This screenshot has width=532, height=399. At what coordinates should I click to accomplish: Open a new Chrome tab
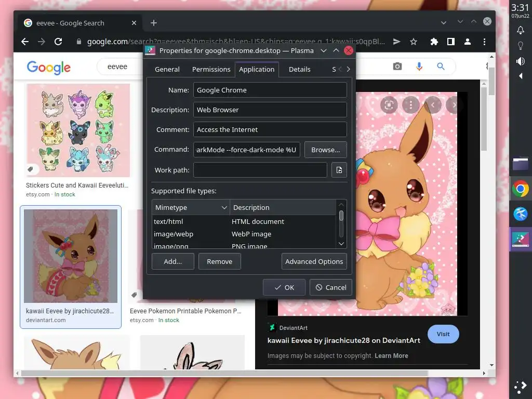[x=154, y=23]
